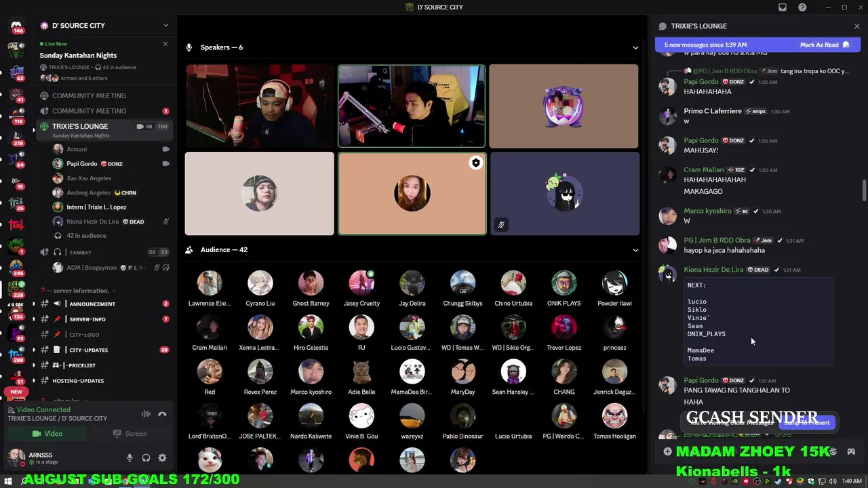Open the game controller icon in message box

point(851,451)
